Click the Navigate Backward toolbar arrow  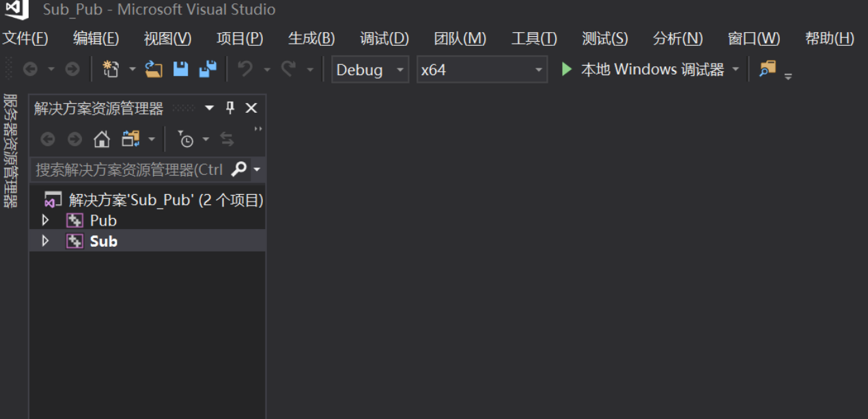point(30,69)
